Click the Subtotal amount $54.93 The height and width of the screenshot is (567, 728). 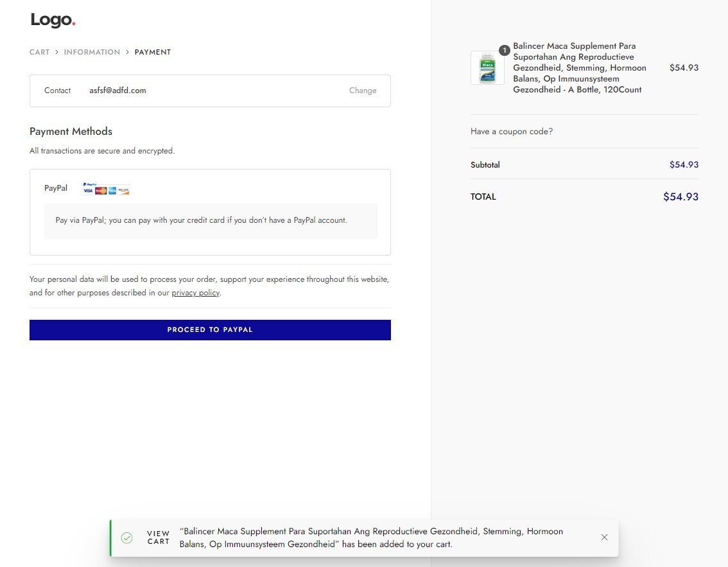(x=684, y=164)
